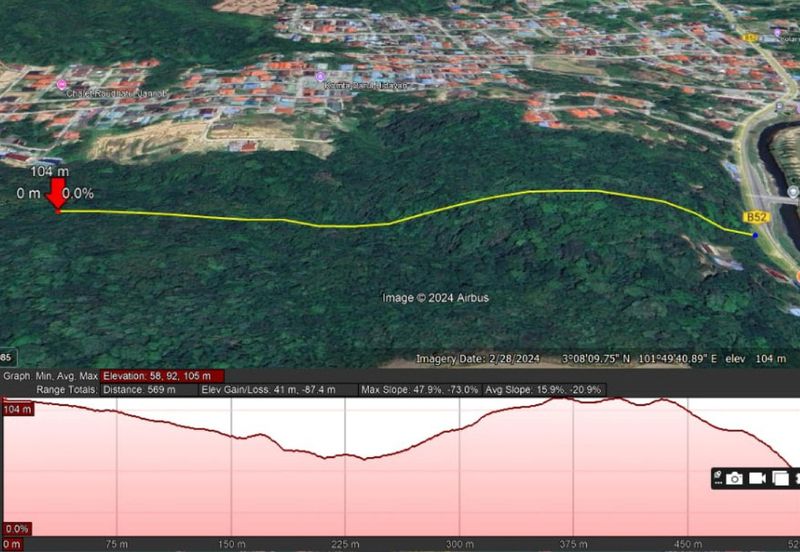Click the 101°49'40.89" E longitude readout

point(678,359)
